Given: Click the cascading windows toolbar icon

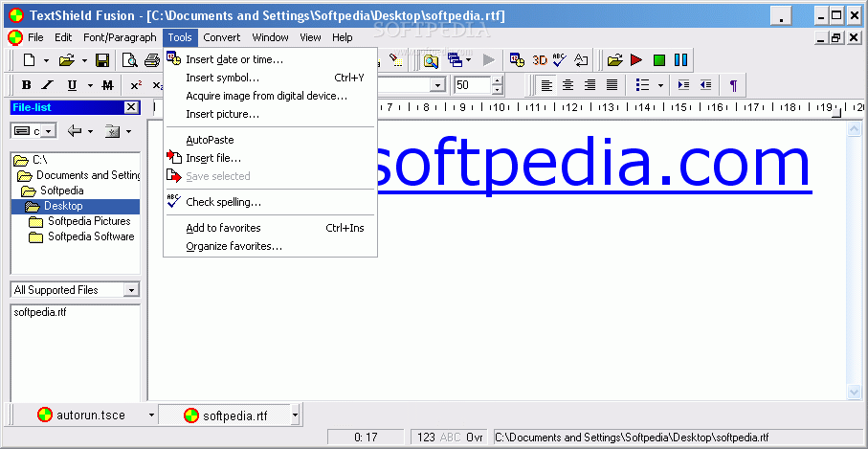Looking at the screenshot, I should click(454, 59).
